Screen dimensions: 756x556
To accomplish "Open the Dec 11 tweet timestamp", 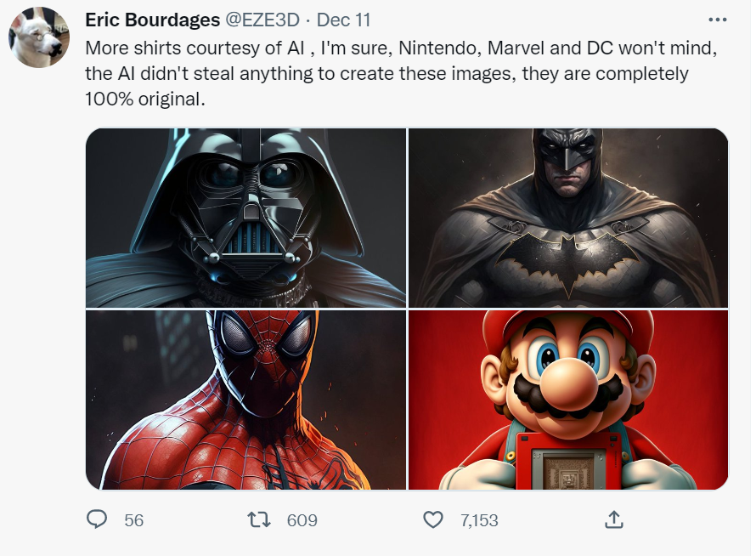I will click(342, 20).
